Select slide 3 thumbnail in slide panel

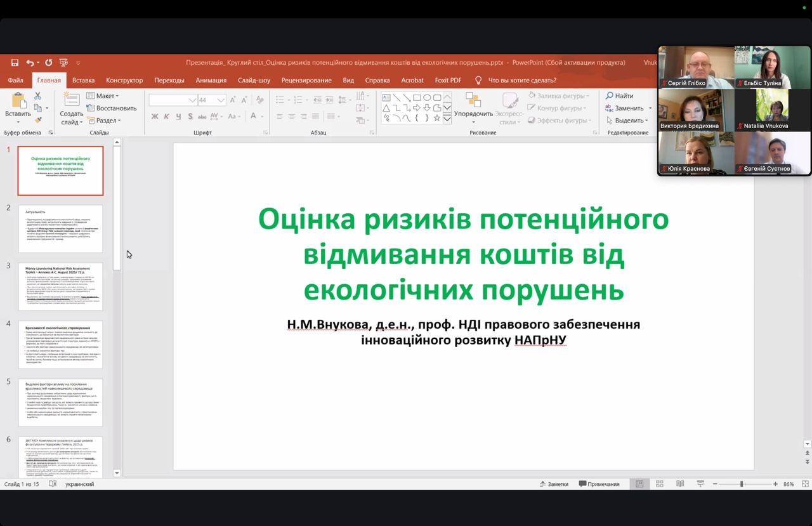(60, 287)
